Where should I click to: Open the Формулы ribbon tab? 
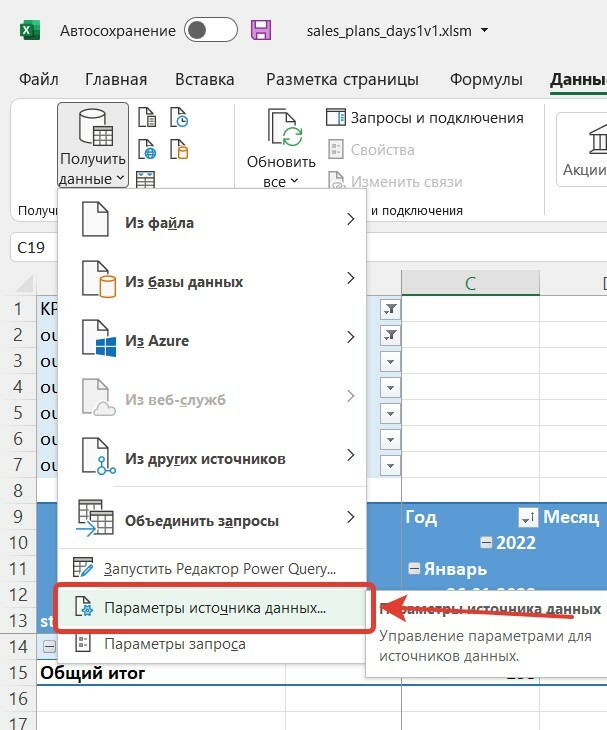tap(486, 79)
